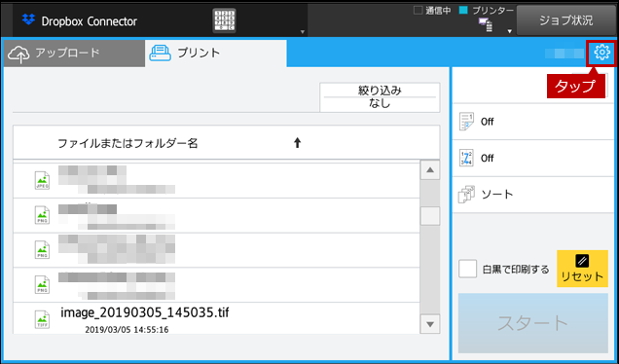Select the JPEG file icon row
Image resolution: width=619 pixels, height=364 pixels.
(x=216, y=180)
